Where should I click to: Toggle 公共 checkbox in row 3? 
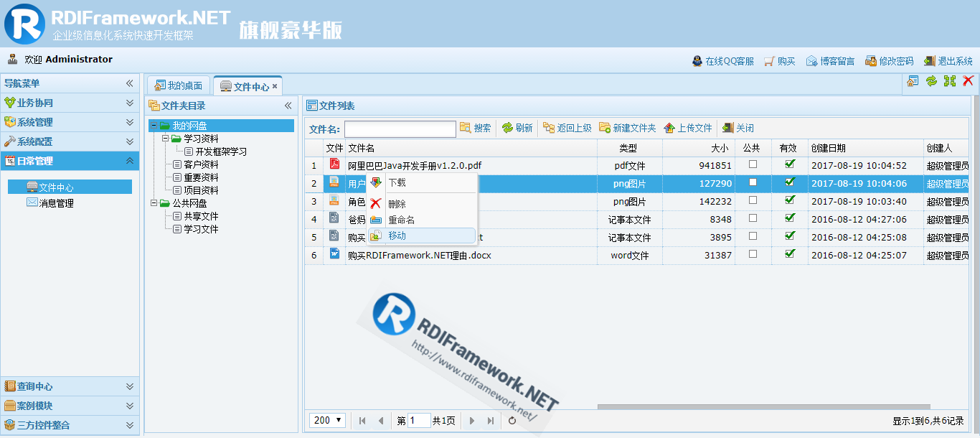pos(753,200)
